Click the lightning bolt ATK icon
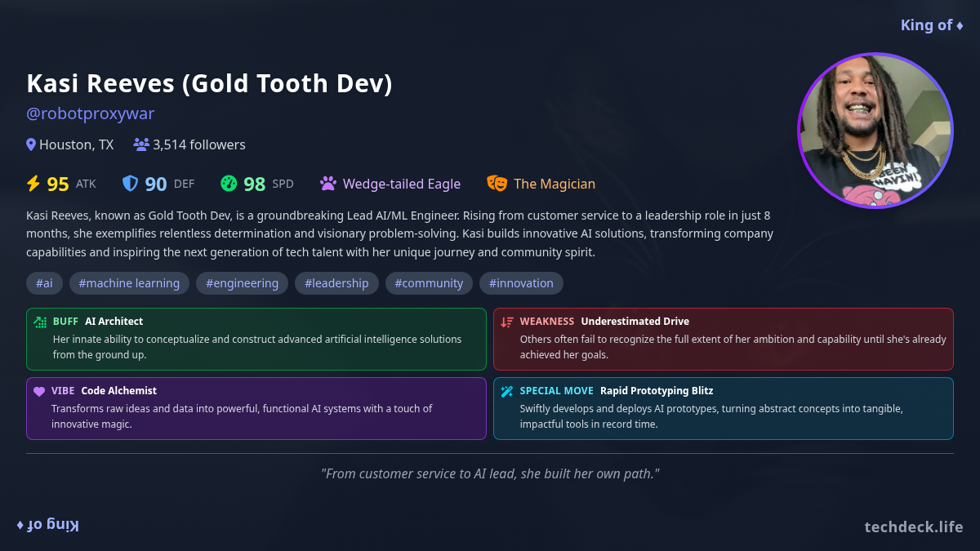Image resolution: width=980 pixels, height=551 pixels. click(33, 184)
